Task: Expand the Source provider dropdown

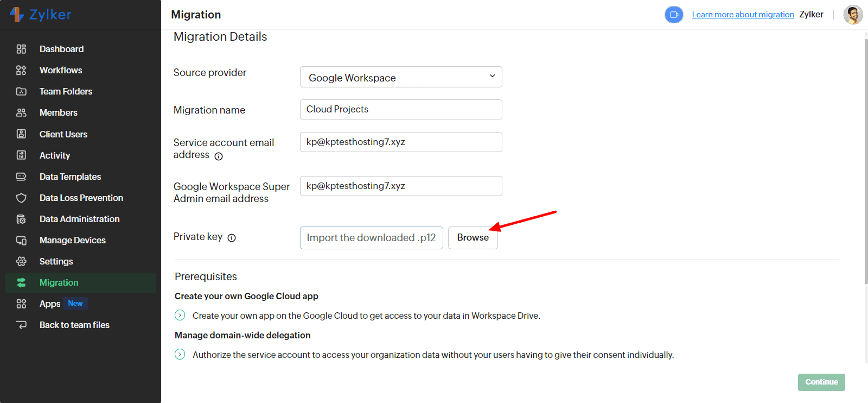Action: pyautogui.click(x=401, y=77)
